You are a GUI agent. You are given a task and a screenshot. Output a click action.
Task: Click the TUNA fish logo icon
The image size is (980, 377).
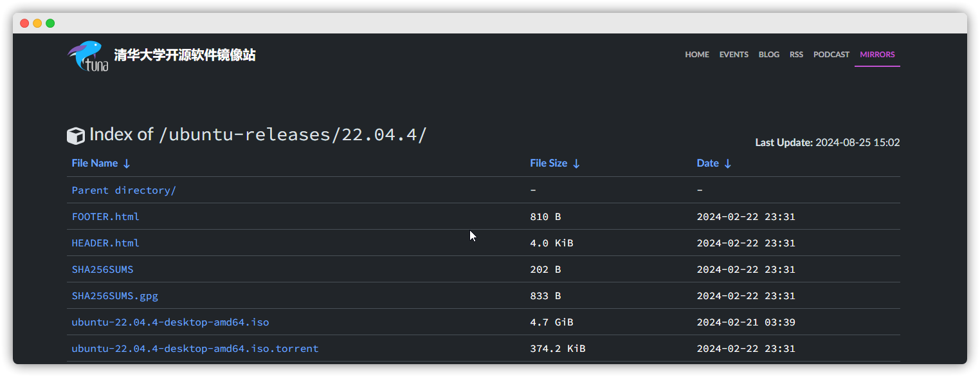(88, 56)
